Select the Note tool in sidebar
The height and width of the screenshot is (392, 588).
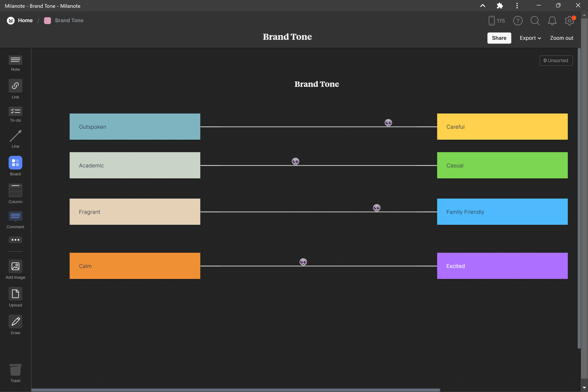(x=15, y=60)
